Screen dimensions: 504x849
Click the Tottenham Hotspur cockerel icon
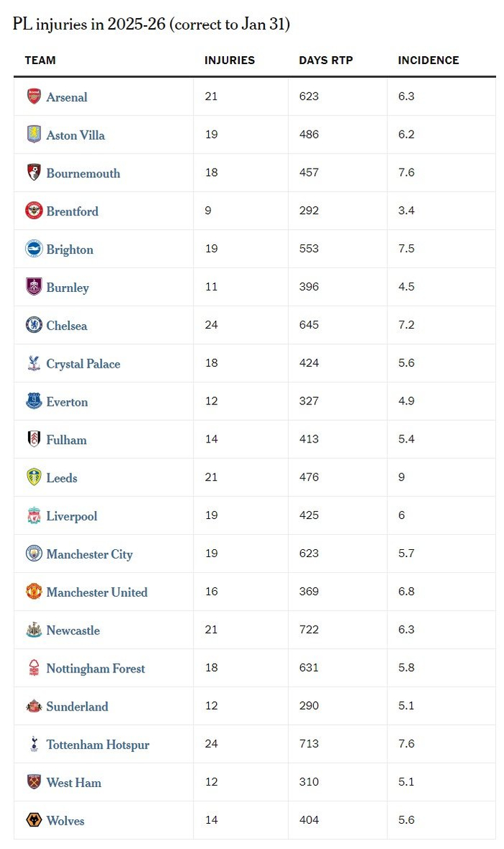click(x=34, y=744)
